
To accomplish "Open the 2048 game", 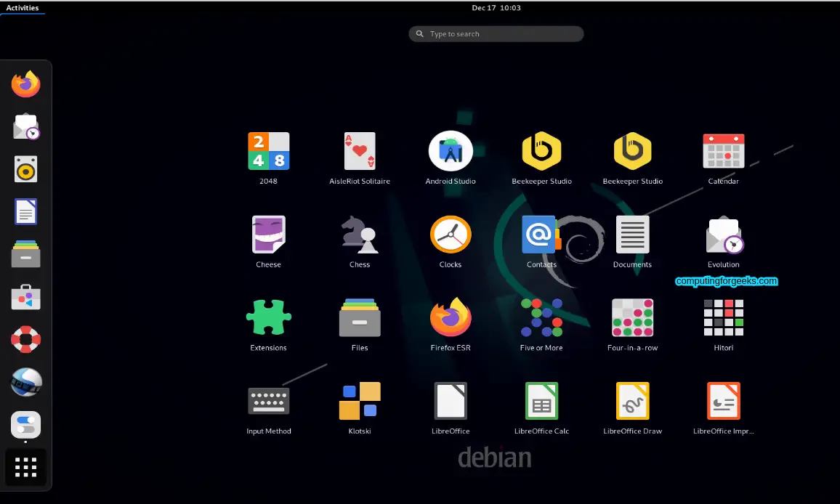I will [269, 152].
